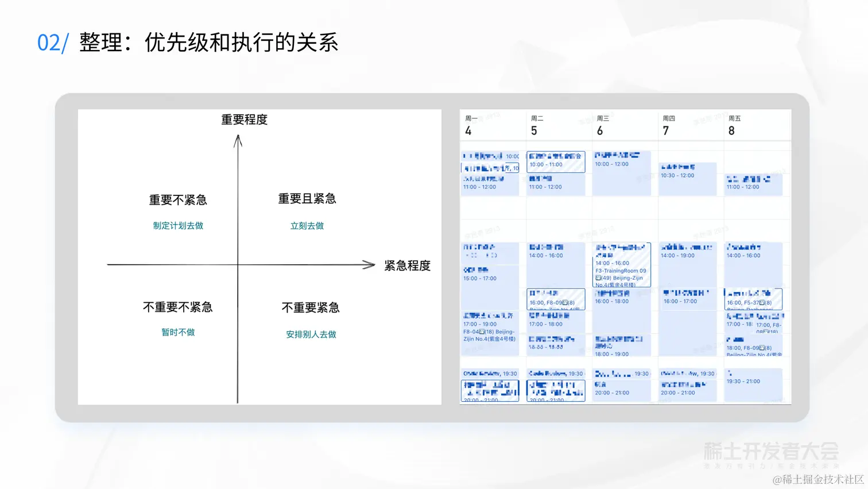Open Monday's 20:00 - 21:00 event

click(x=490, y=391)
